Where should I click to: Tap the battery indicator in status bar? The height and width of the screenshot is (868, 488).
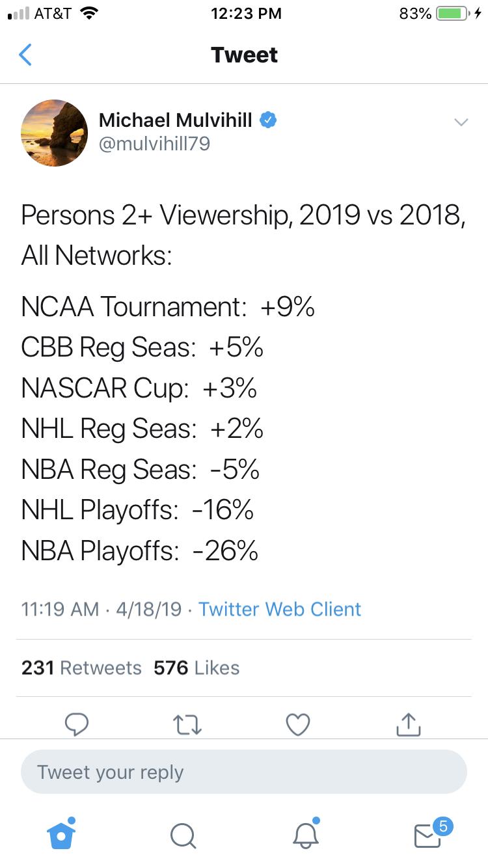452,14
